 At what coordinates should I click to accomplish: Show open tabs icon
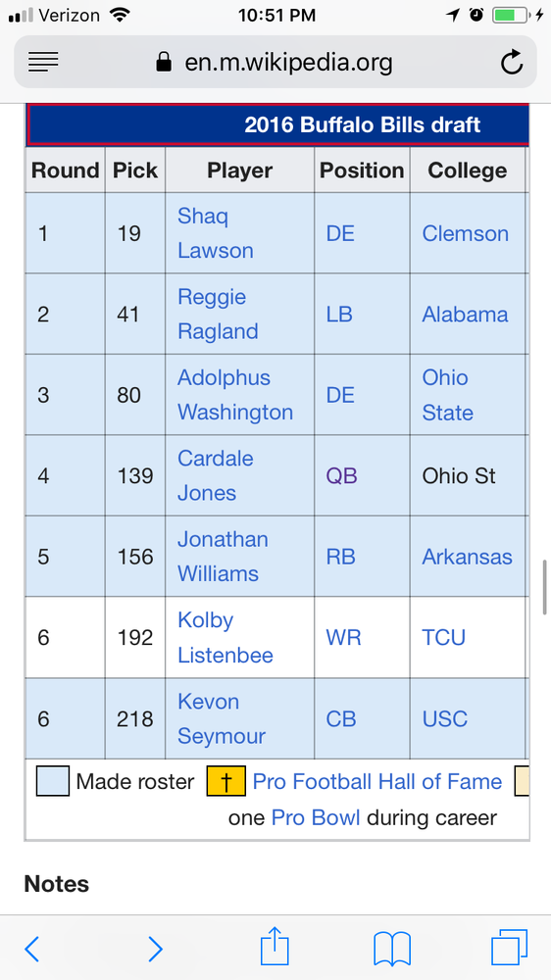[509, 948]
